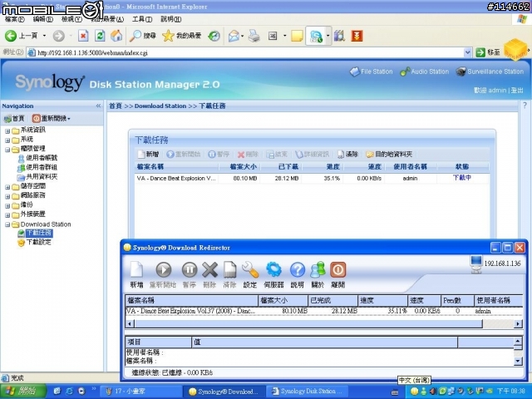Click the Pause icon in Download Redirector
This screenshot has width=532, height=399.
point(190,270)
